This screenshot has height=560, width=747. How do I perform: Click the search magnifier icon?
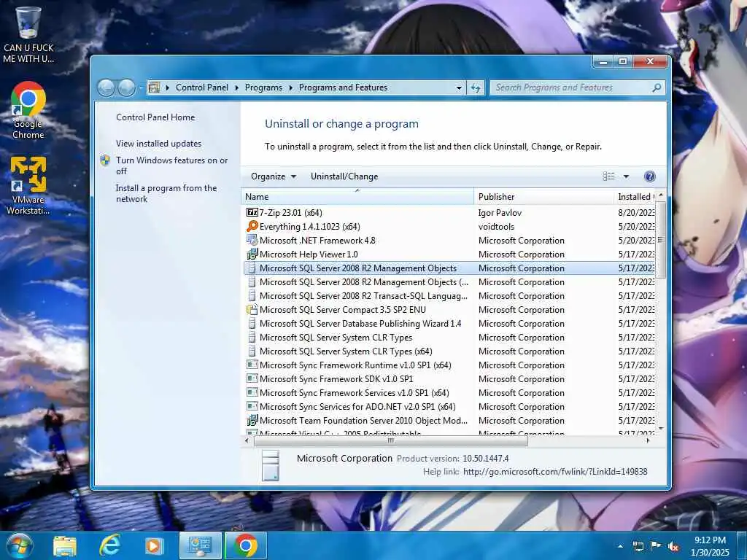pyautogui.click(x=657, y=87)
